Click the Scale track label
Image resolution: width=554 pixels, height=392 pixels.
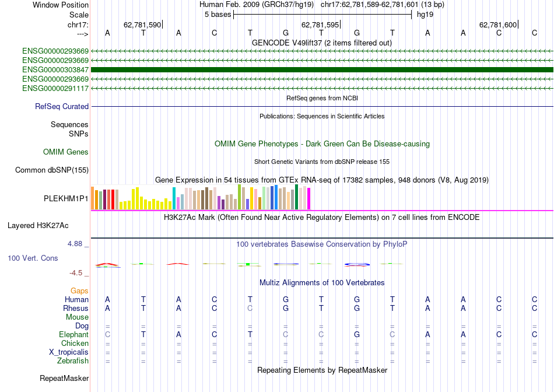pos(79,15)
